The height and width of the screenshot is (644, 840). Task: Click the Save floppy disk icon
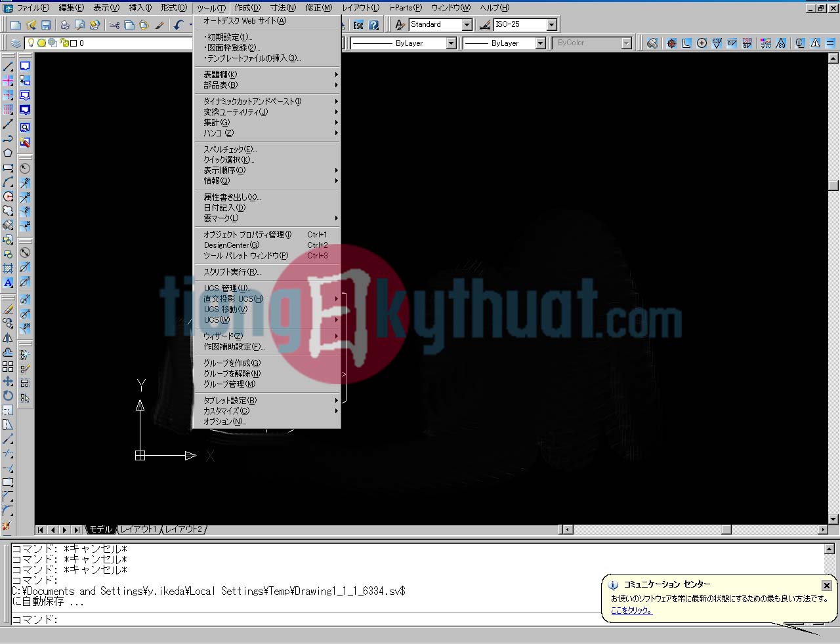coord(46,25)
